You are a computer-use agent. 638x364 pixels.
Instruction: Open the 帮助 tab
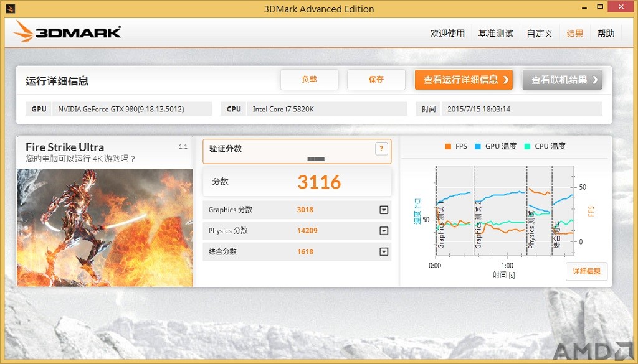pos(606,34)
